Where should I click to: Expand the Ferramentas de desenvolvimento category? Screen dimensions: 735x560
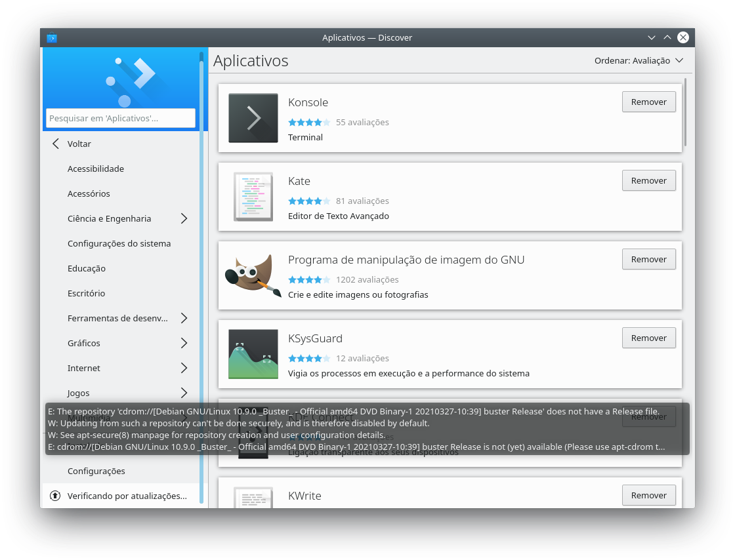tap(184, 319)
